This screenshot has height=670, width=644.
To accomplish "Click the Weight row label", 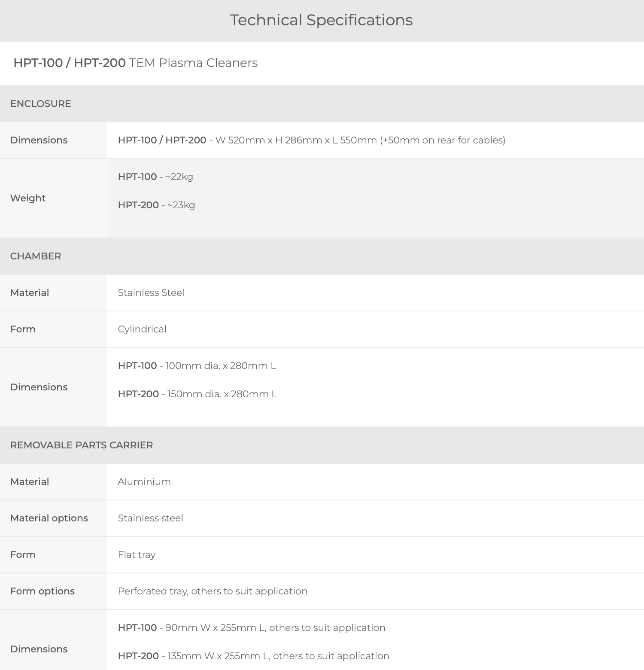I will pos(28,198).
